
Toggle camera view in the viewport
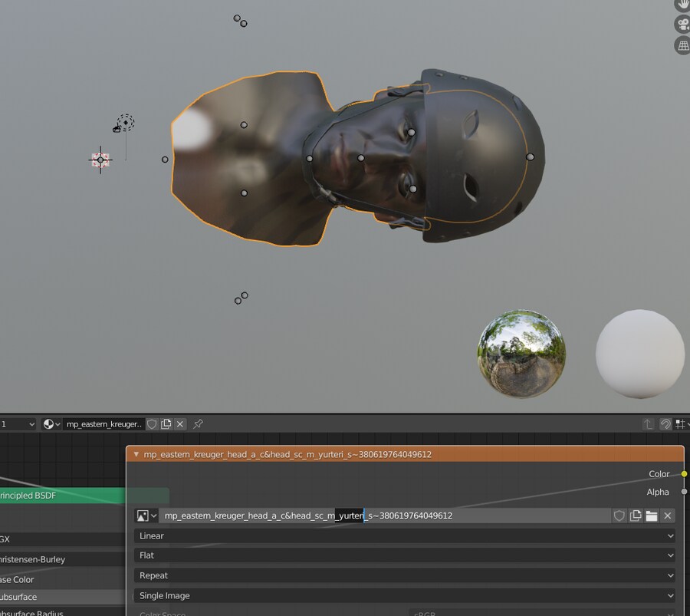pos(682,25)
